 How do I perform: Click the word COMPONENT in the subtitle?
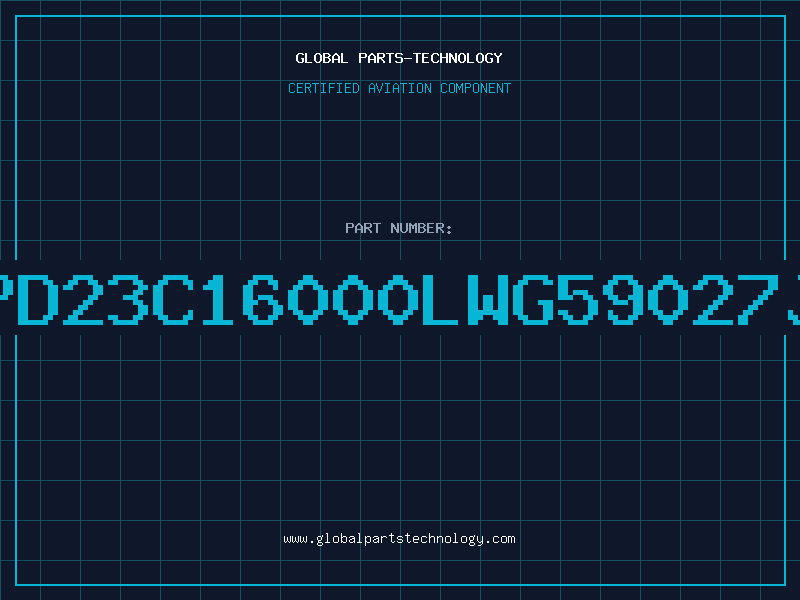476,88
